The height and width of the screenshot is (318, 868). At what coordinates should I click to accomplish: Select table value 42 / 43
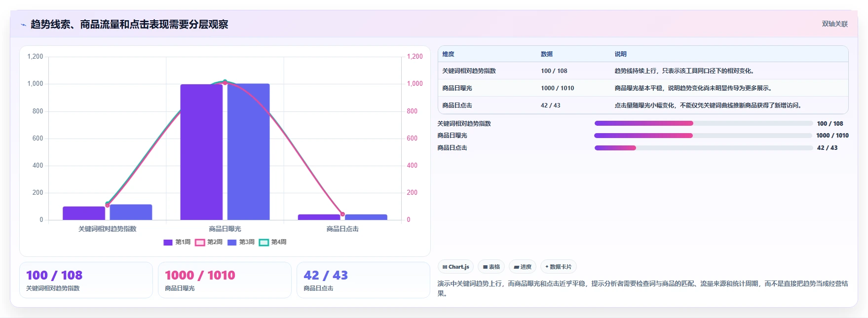551,106
